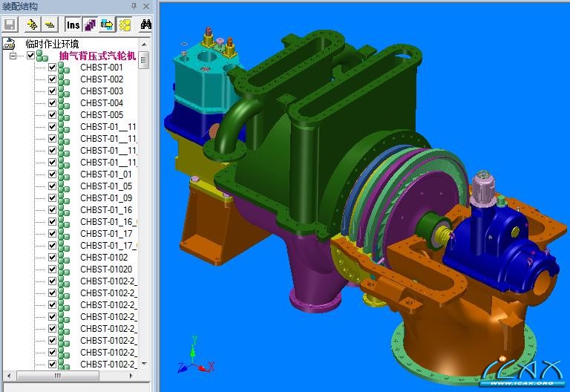This screenshot has width=570, height=392.
Task: Collapse the 抽气背压式汽轮机 tree node
Action: click(13, 56)
